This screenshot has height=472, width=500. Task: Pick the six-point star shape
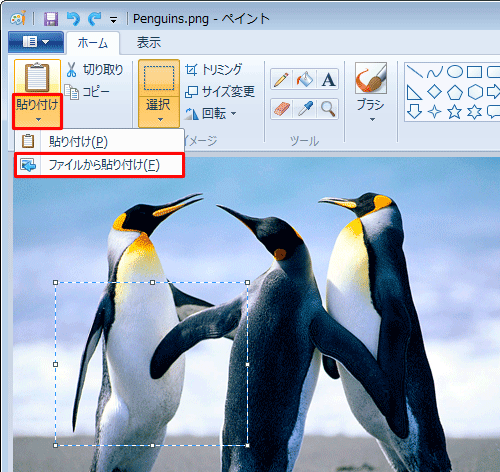pyautogui.click(x=474, y=112)
